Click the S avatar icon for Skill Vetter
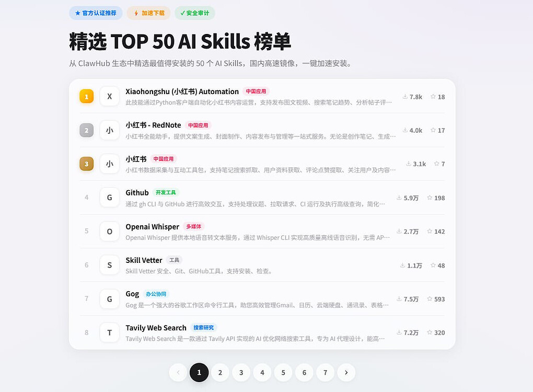The width and height of the screenshot is (533, 392). pos(109,265)
